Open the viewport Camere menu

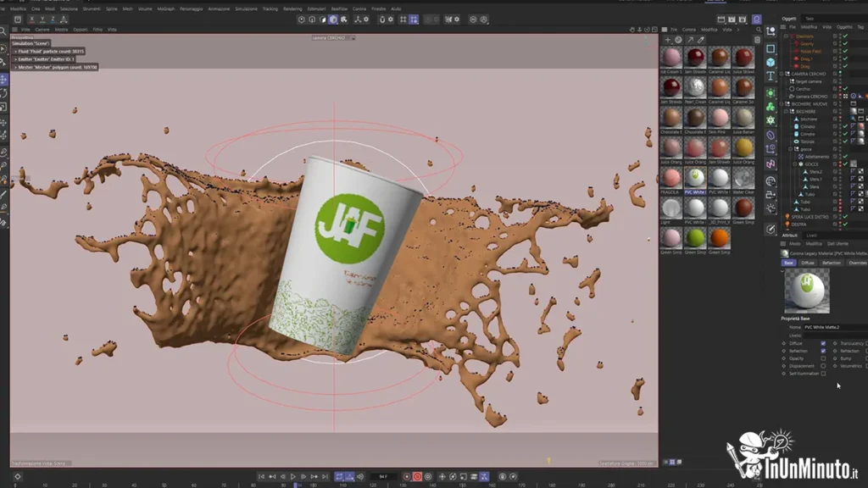tap(42, 30)
